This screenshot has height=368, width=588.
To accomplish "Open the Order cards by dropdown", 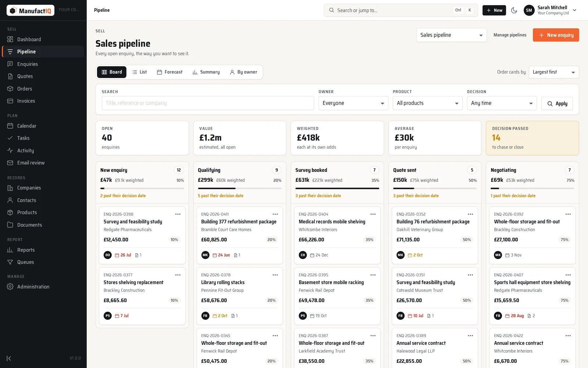I will 553,72.
